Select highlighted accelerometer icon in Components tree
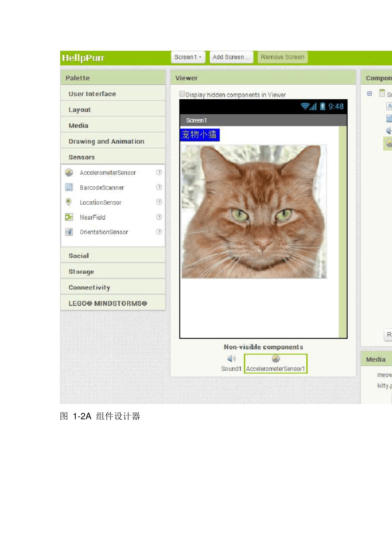392x555 pixels. pos(389,143)
